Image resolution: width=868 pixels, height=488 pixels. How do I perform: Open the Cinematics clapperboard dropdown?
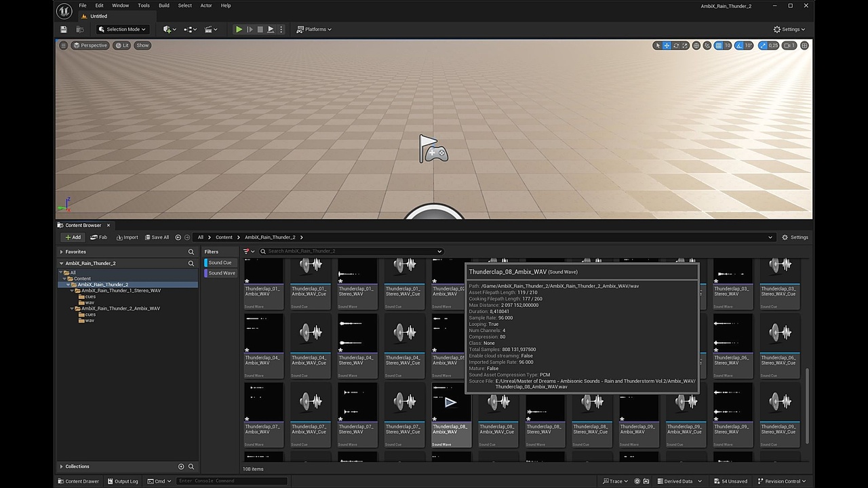pos(211,29)
